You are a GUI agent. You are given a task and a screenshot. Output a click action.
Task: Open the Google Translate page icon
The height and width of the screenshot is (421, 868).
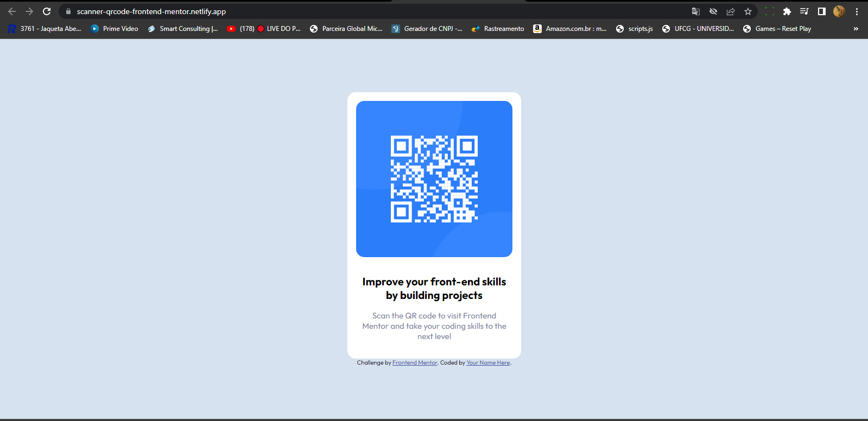point(696,11)
